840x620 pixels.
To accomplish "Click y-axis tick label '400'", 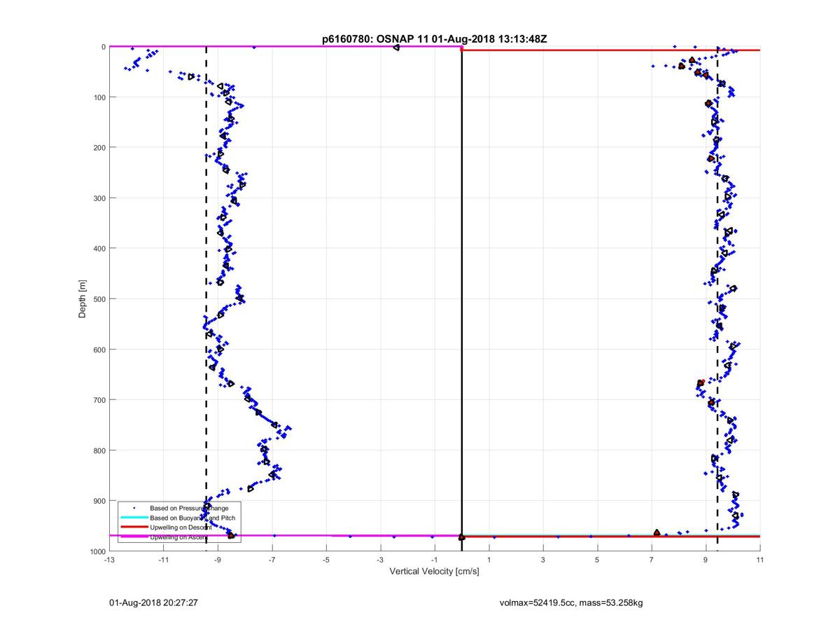I will (99, 249).
